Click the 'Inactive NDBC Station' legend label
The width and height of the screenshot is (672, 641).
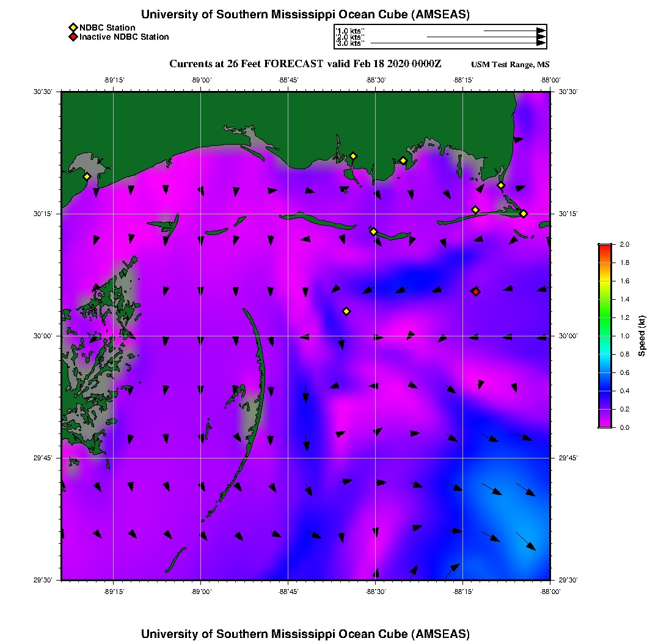(x=124, y=37)
